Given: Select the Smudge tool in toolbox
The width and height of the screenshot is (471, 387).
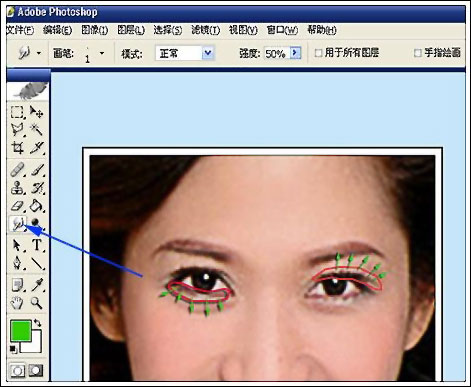Looking at the screenshot, I should click(x=18, y=223).
